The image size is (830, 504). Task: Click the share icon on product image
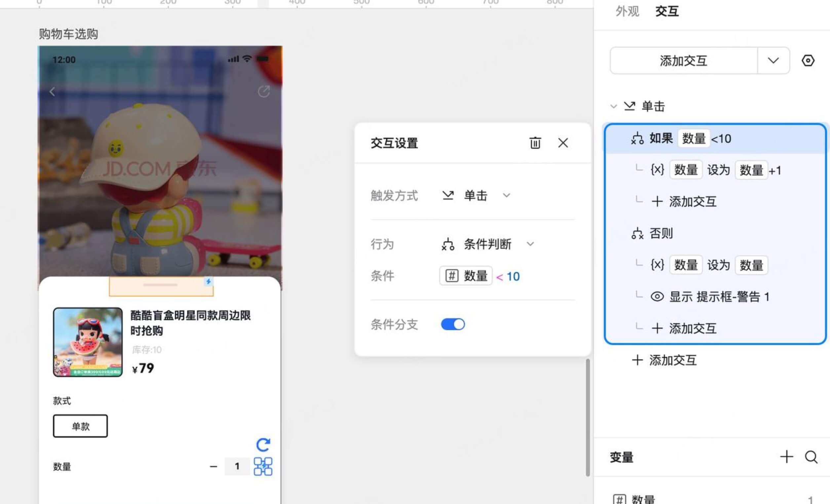pyautogui.click(x=264, y=91)
